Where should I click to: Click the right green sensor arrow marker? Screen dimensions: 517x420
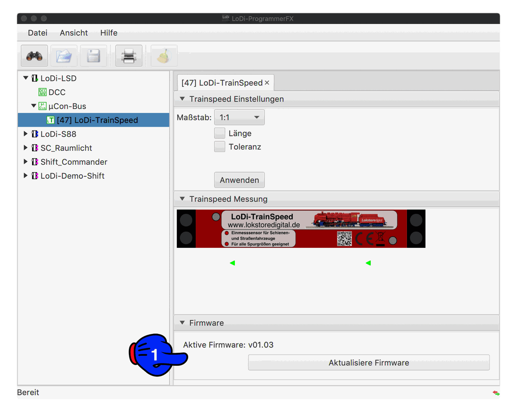coord(368,263)
